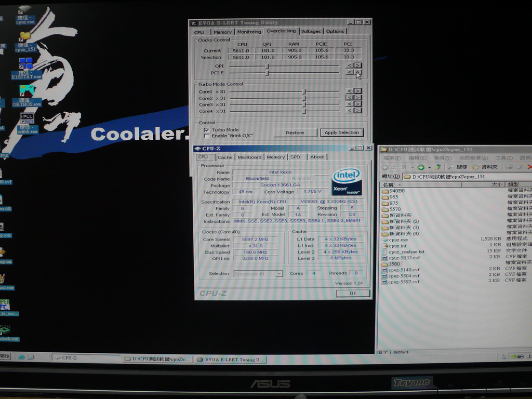Click the Name column header in Explorer
Screen dimensions: 532x399
(421, 184)
